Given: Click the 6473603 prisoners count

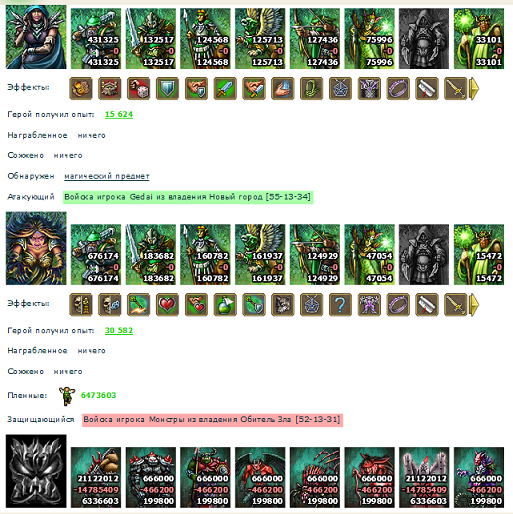Looking at the screenshot, I should (x=98, y=395).
